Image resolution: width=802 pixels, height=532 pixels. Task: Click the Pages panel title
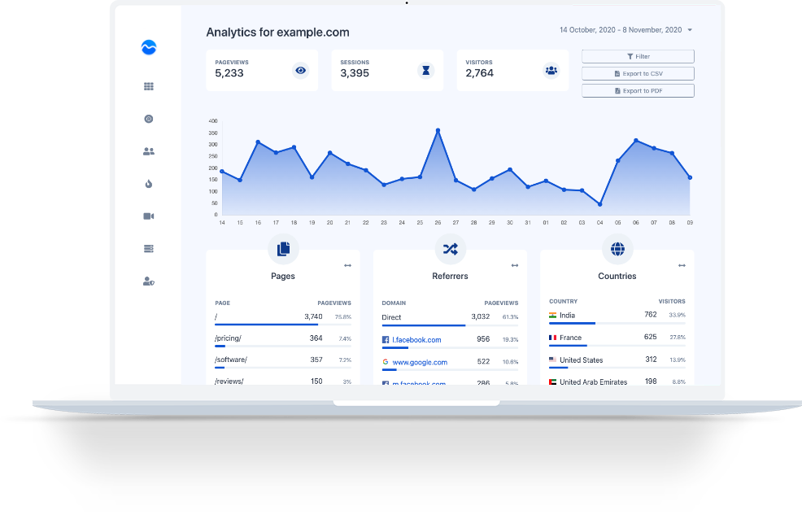tap(283, 277)
